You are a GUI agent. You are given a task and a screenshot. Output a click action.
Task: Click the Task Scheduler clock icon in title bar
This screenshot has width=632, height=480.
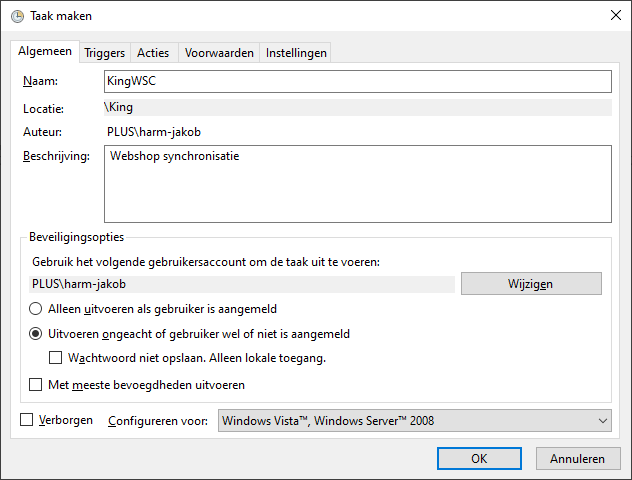pos(17,15)
